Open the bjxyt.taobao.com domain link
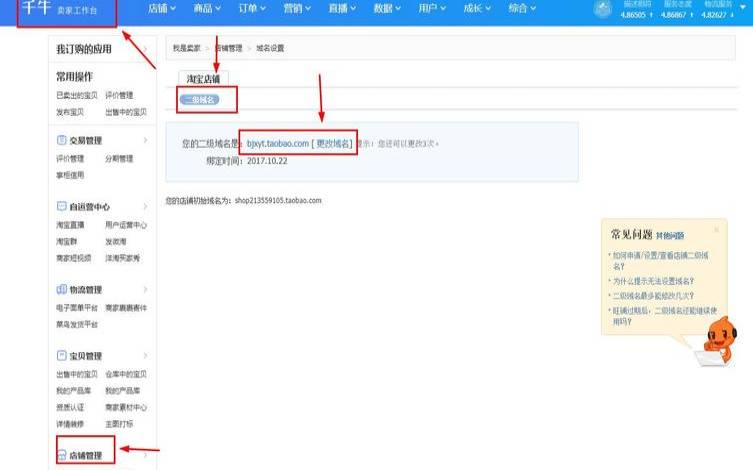This screenshot has height=470, width=753. click(x=278, y=144)
